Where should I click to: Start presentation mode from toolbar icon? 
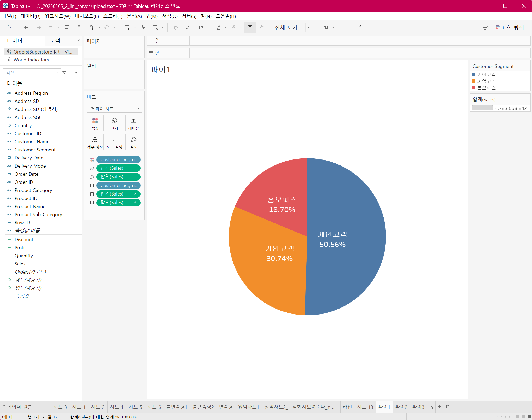[342, 27]
